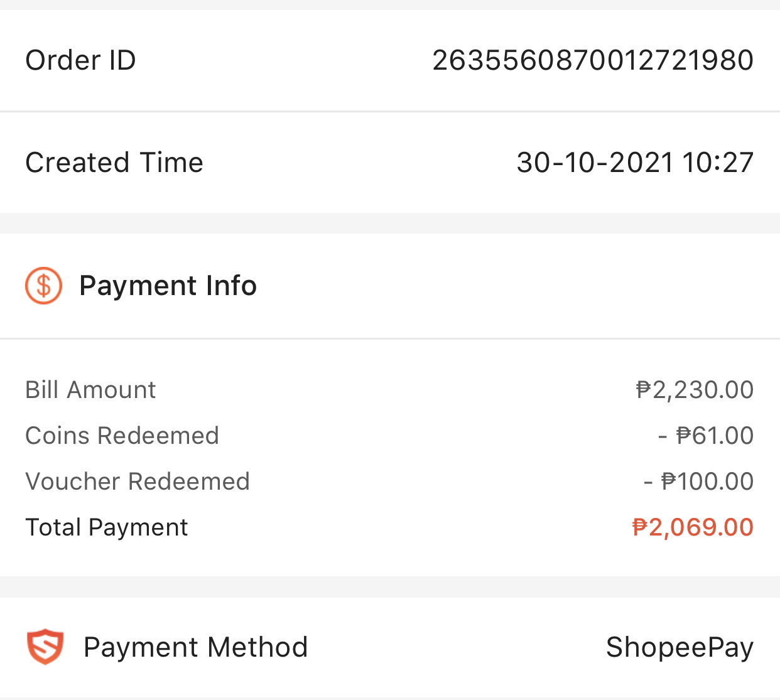This screenshot has width=780, height=700.
Task: Tap the Coins Redeemed row label
Action: pos(122,436)
